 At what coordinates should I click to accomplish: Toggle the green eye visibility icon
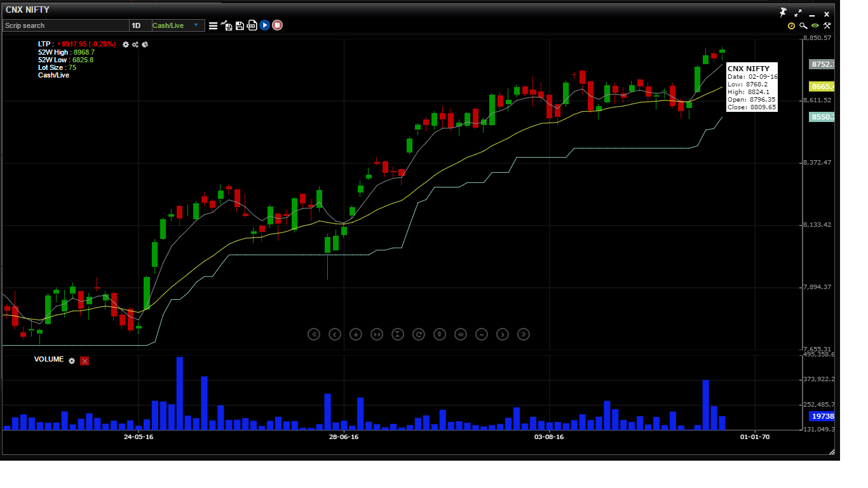point(815,25)
